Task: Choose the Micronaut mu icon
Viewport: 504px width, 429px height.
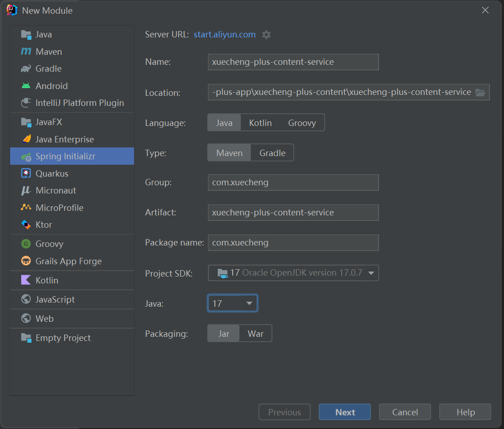Action: tap(26, 190)
